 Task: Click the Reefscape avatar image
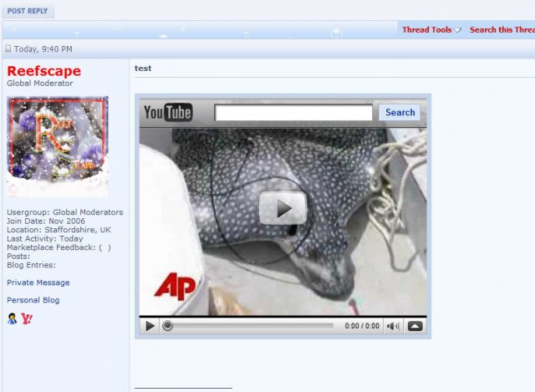point(58,147)
